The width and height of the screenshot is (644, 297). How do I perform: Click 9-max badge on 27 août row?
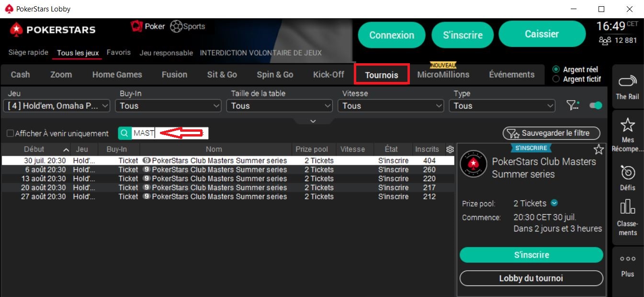point(147,196)
